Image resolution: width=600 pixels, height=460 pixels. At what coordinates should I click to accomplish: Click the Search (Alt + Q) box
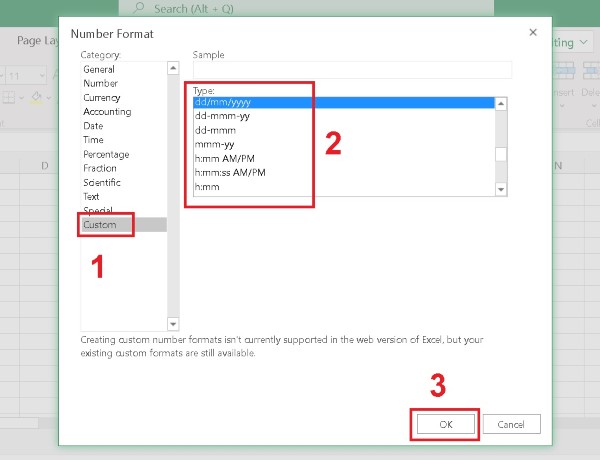tap(300, 8)
